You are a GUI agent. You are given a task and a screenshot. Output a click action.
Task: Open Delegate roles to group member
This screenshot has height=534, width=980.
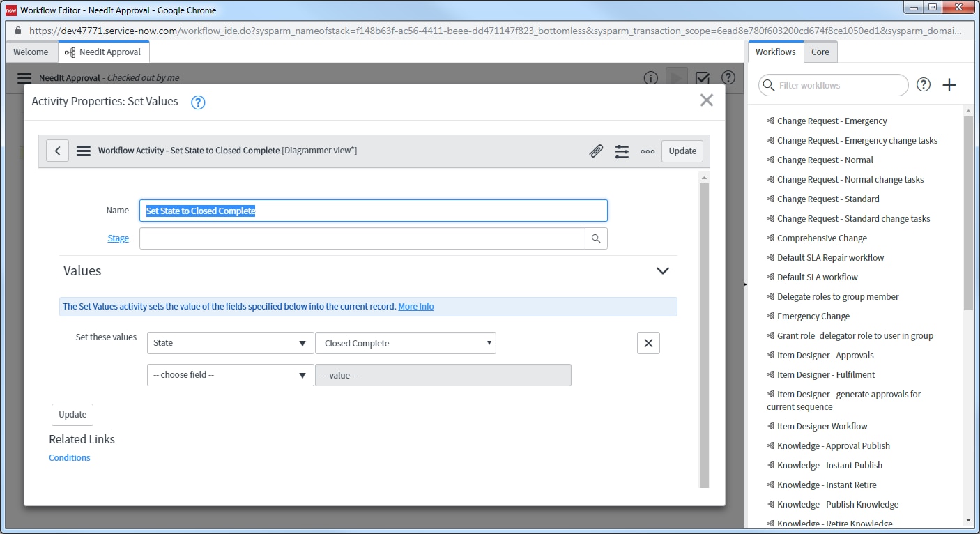click(x=838, y=297)
